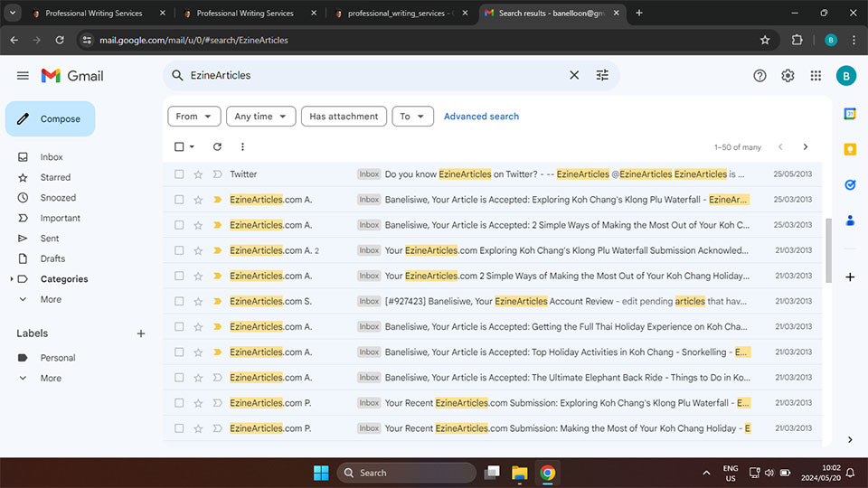Go to the Sent folder
Screen dimensions: 868x488
click(50, 239)
